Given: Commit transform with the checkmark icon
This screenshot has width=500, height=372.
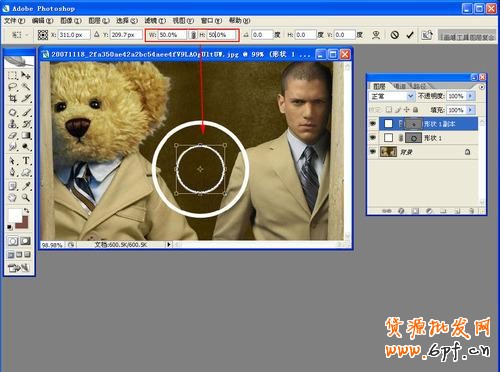Looking at the screenshot, I should click(410, 35).
